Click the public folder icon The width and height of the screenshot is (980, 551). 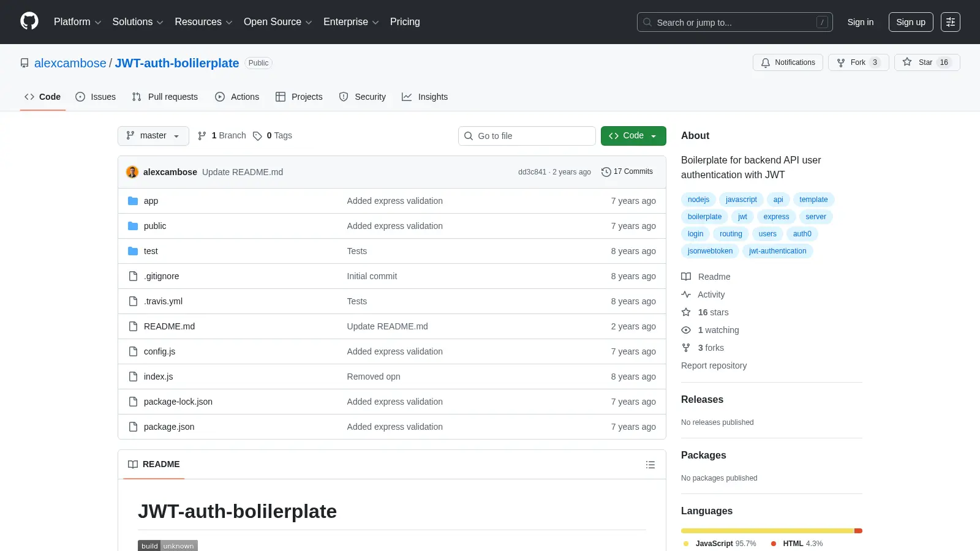click(133, 226)
